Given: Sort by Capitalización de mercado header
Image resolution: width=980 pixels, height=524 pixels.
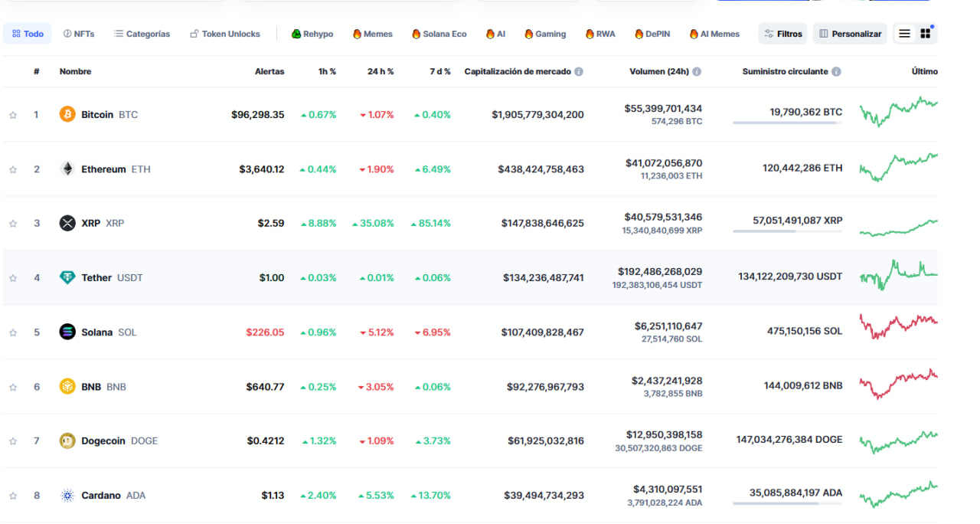Looking at the screenshot, I should [518, 71].
